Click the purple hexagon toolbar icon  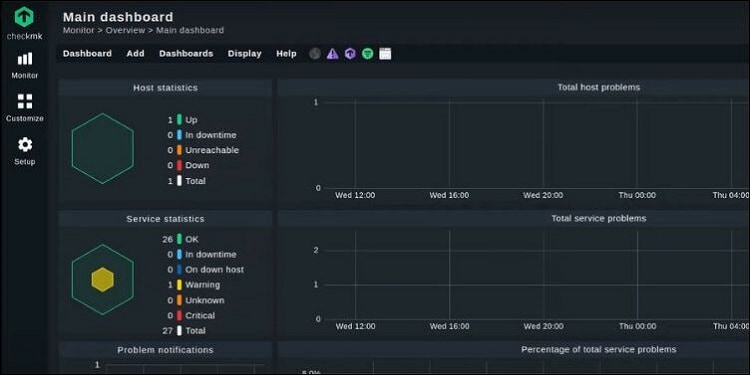350,54
